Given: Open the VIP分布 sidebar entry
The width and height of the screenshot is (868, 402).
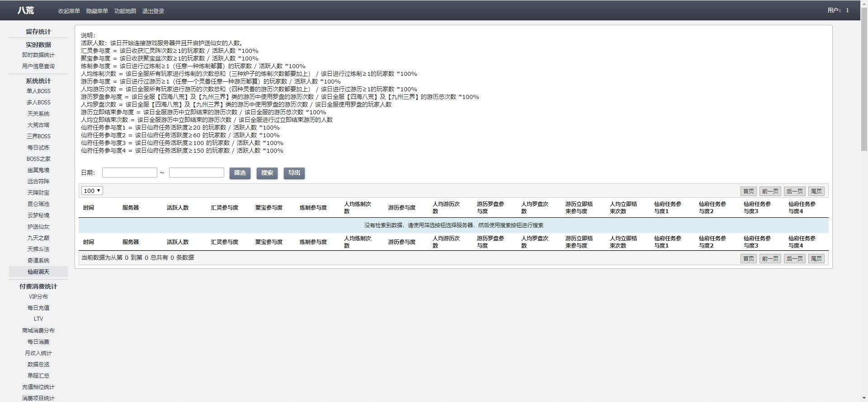Looking at the screenshot, I should (38, 297).
